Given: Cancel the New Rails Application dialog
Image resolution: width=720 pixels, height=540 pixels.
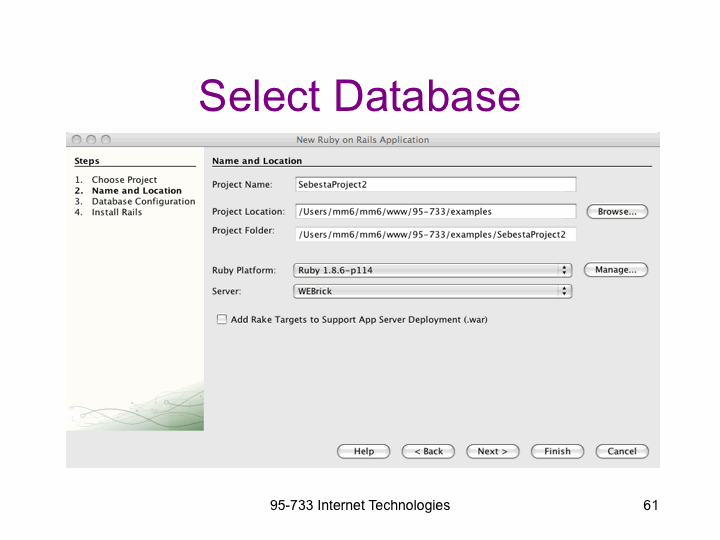Looking at the screenshot, I should (622, 451).
